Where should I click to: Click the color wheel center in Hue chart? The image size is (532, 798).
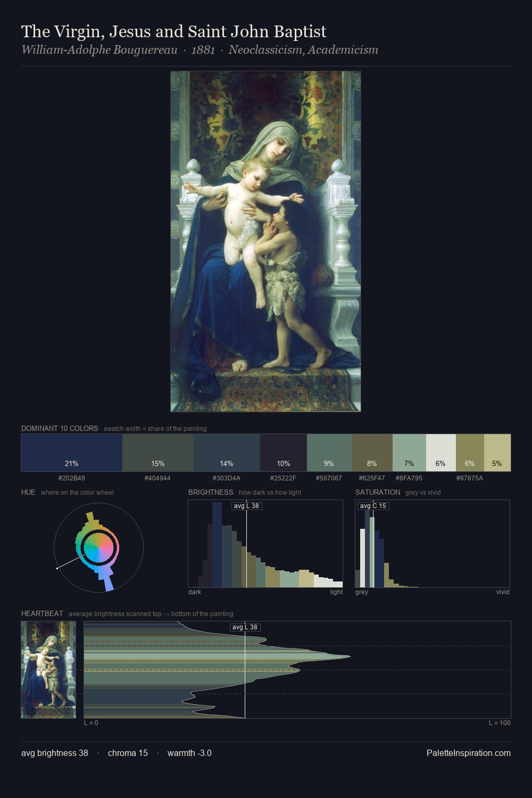coord(98,547)
